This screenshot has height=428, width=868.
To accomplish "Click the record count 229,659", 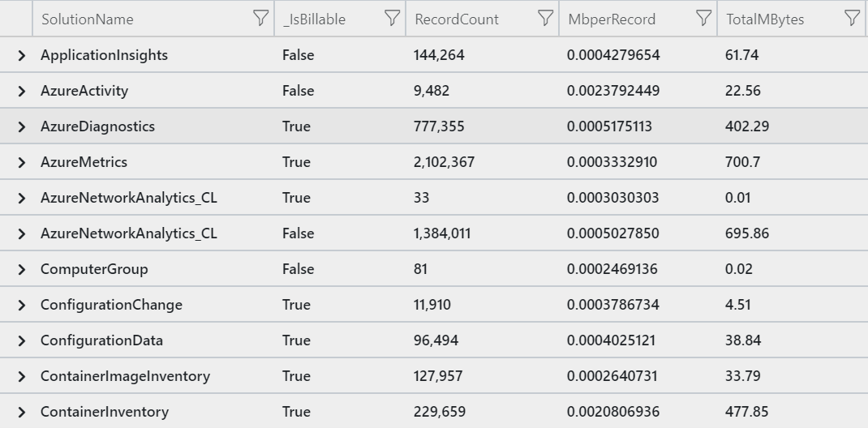I will coord(440,412).
